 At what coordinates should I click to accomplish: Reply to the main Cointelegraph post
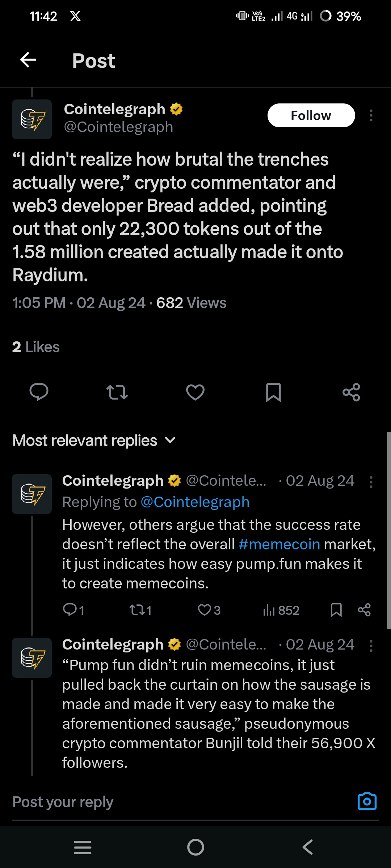(x=39, y=392)
